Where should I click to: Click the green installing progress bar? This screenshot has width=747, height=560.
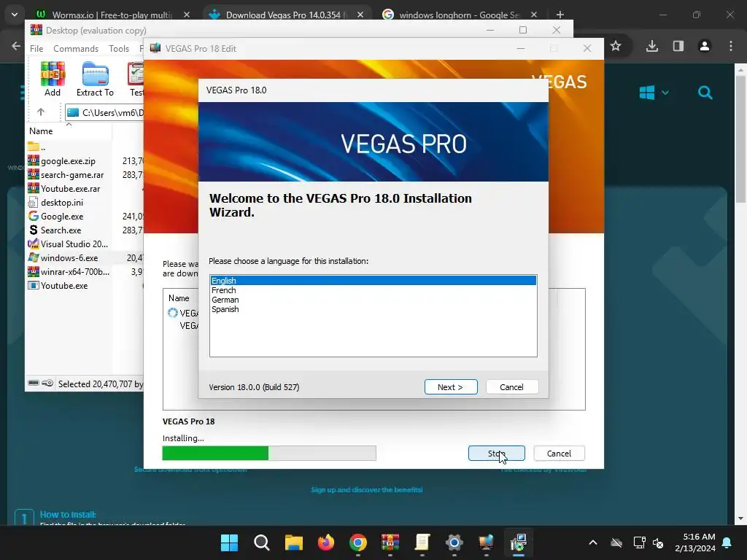click(269, 453)
